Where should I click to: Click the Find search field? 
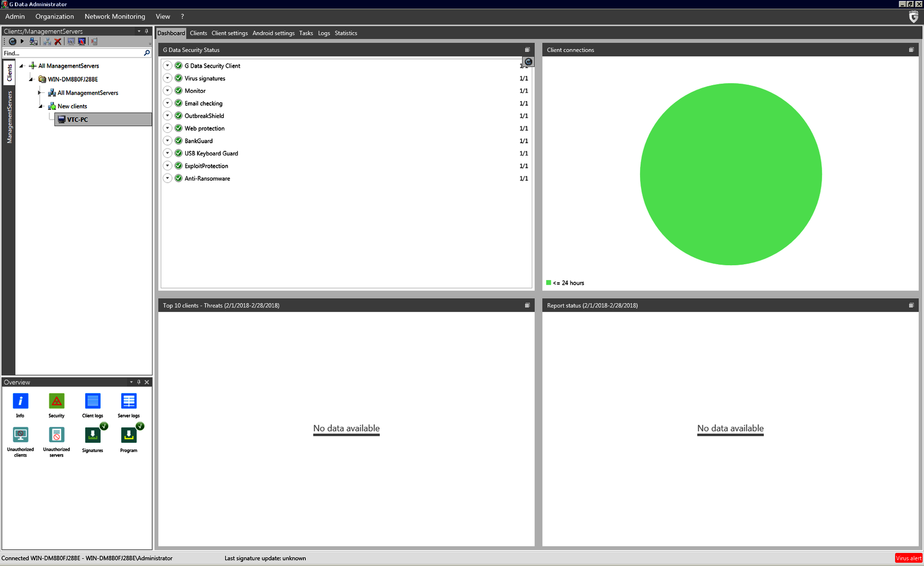pos(72,53)
